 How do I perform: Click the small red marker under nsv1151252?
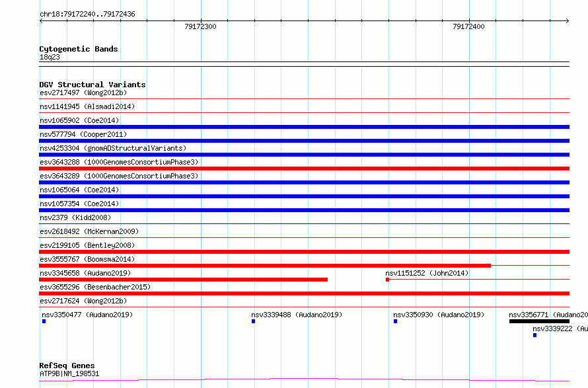pos(387,280)
